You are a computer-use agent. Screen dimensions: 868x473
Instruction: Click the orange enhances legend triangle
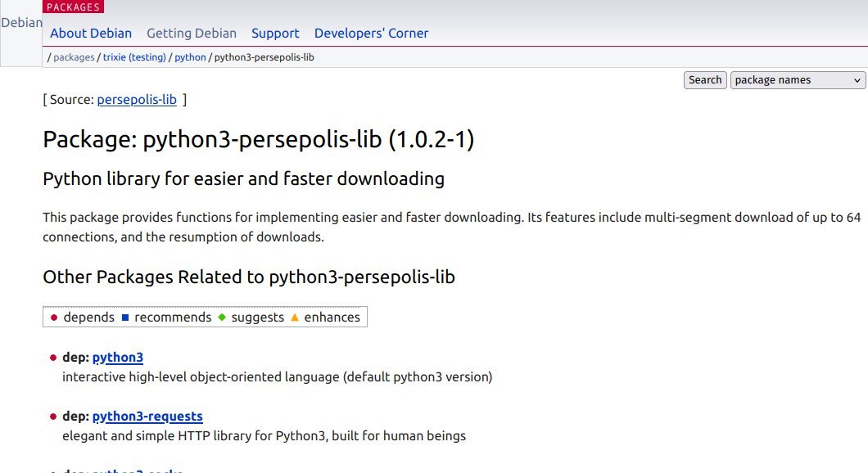pyautogui.click(x=295, y=317)
